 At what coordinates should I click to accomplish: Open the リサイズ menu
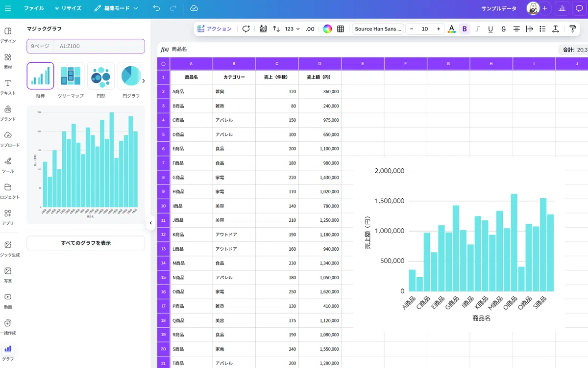[x=68, y=8]
